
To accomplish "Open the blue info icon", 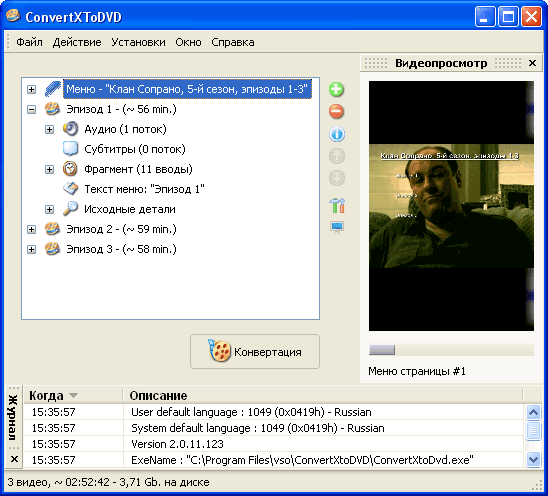I will 337,134.
